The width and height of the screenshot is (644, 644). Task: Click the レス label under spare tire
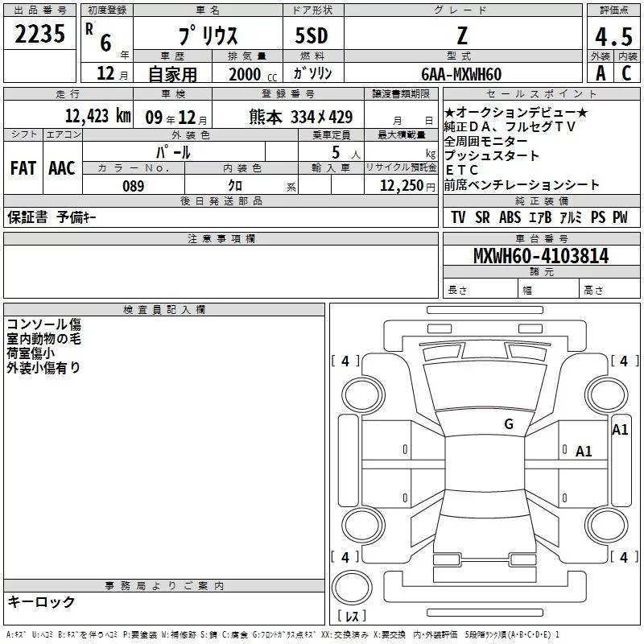(351, 617)
